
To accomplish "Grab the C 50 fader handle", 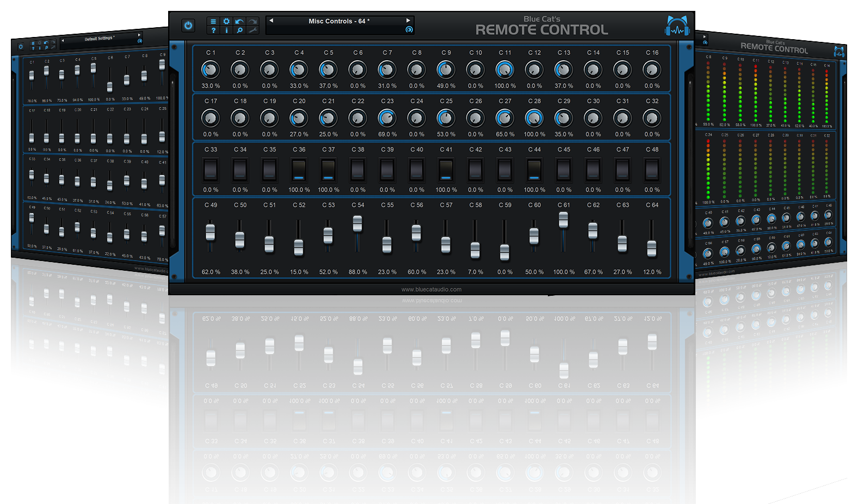I will coord(240,240).
